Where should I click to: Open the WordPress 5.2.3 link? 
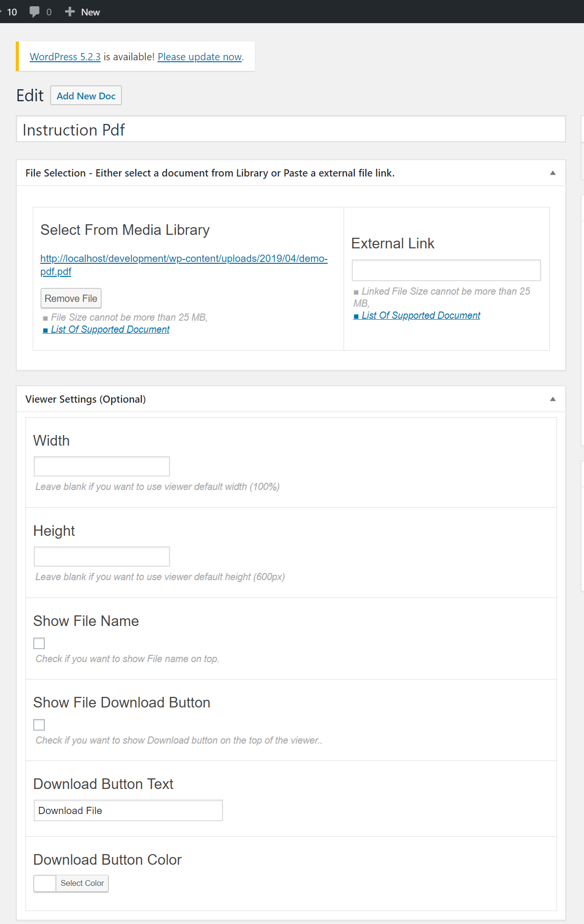[65, 57]
